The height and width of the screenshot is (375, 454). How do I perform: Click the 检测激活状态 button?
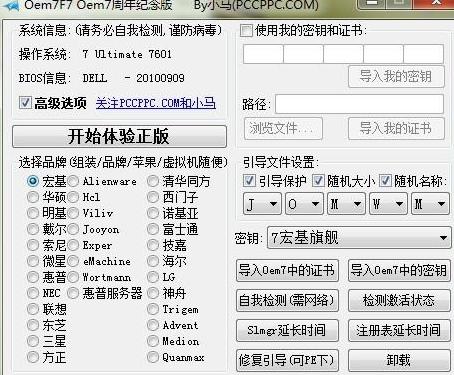tap(399, 300)
